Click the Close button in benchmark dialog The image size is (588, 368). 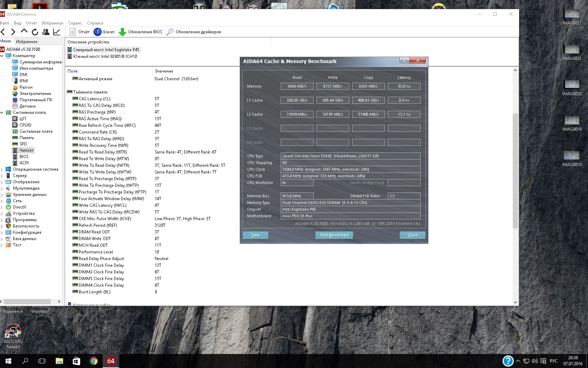point(413,235)
